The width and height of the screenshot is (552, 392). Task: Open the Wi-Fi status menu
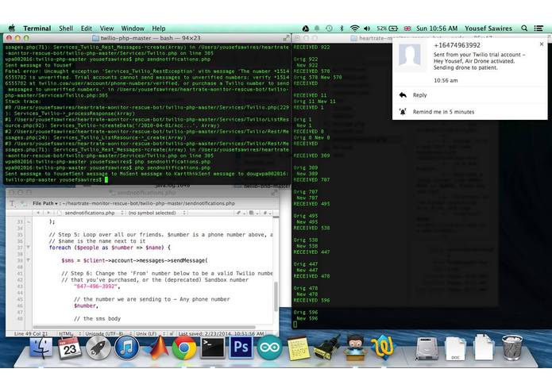click(x=354, y=29)
